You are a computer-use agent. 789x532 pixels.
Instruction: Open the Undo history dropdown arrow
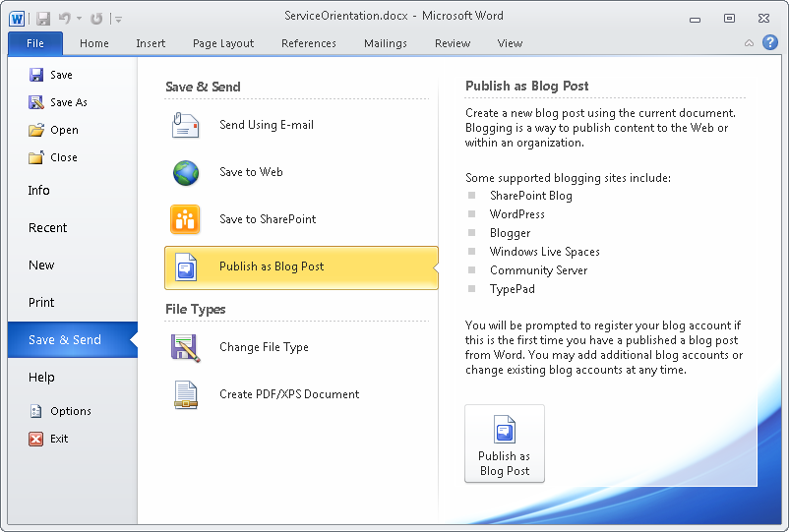[79, 19]
